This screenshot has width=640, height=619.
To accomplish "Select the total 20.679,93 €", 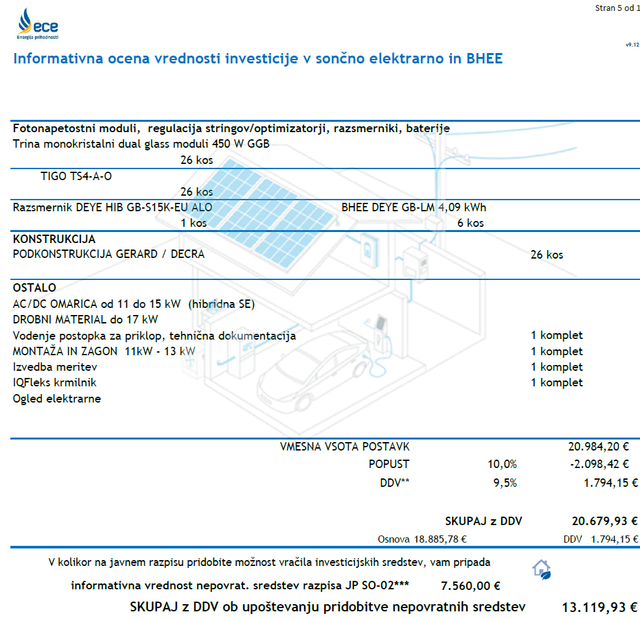I will coord(605,521).
